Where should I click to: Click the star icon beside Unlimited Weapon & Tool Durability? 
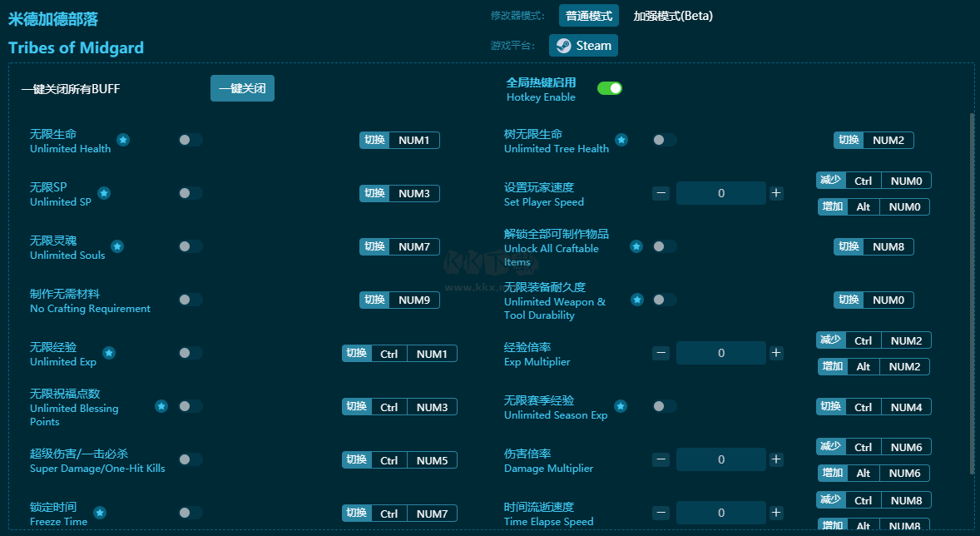pos(637,300)
